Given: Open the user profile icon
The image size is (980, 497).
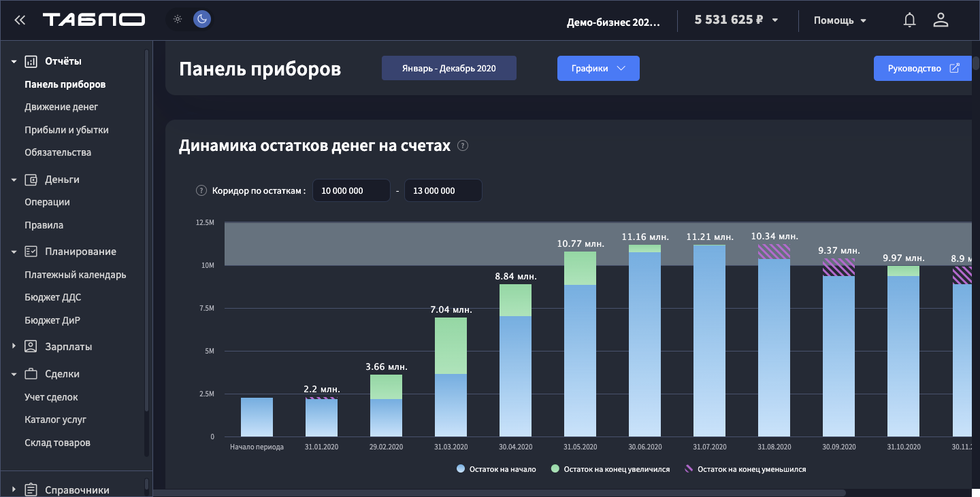Looking at the screenshot, I should pos(941,20).
